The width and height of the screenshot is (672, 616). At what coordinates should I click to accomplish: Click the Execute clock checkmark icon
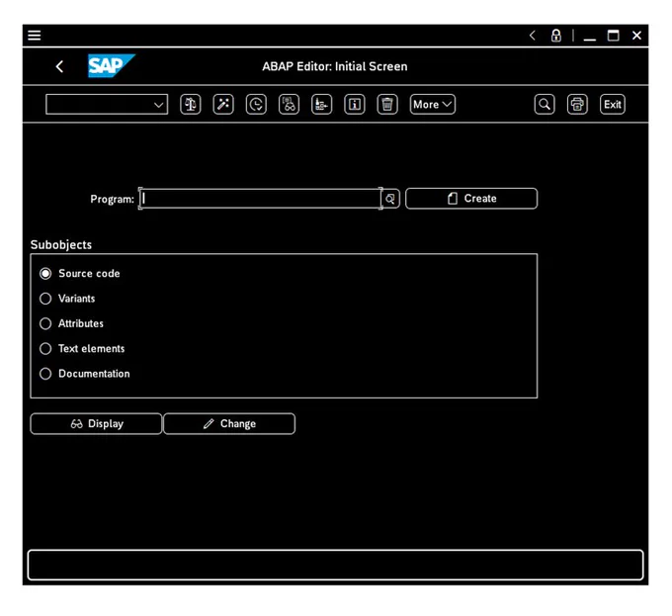[256, 105]
